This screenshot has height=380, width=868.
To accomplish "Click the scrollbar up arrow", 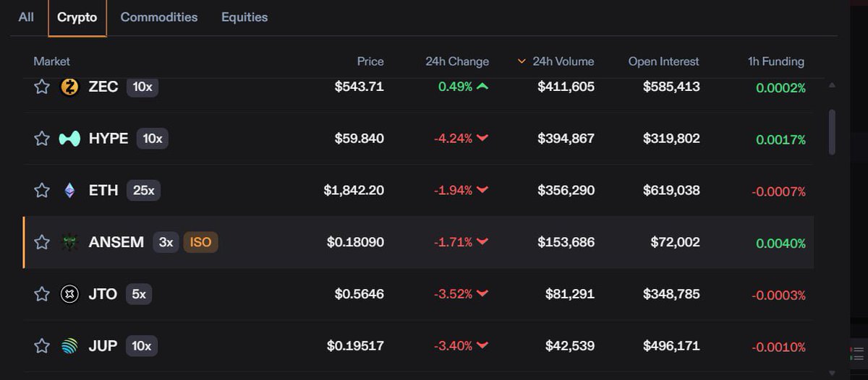I will pyautogui.click(x=832, y=86).
